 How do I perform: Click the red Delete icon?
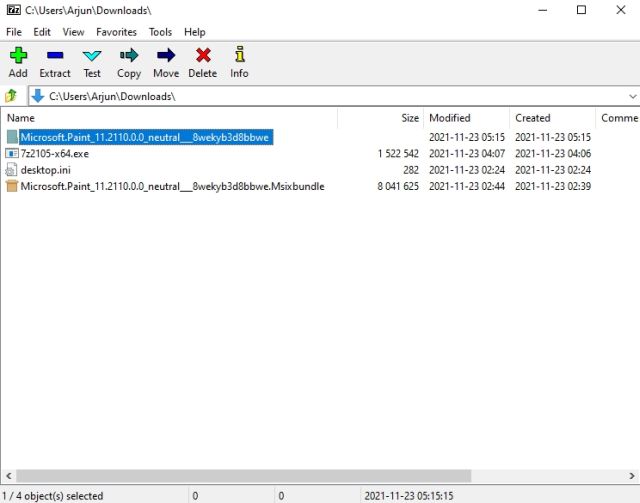[203, 55]
